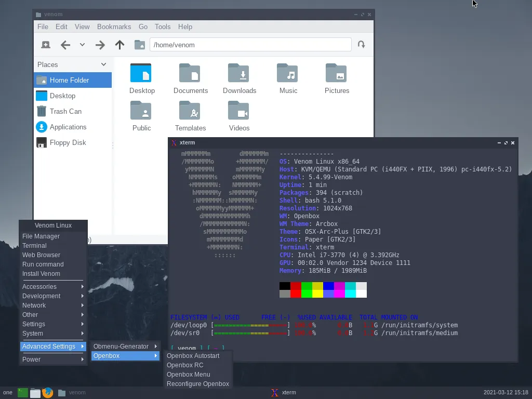Click the home folder toolbar icon
The image size is (532, 399).
(x=139, y=45)
